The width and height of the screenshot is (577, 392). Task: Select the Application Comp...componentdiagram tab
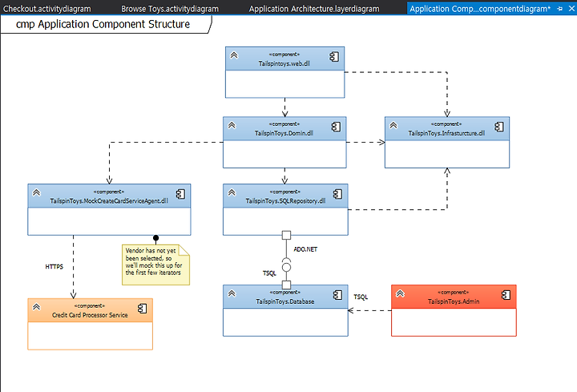click(x=480, y=9)
